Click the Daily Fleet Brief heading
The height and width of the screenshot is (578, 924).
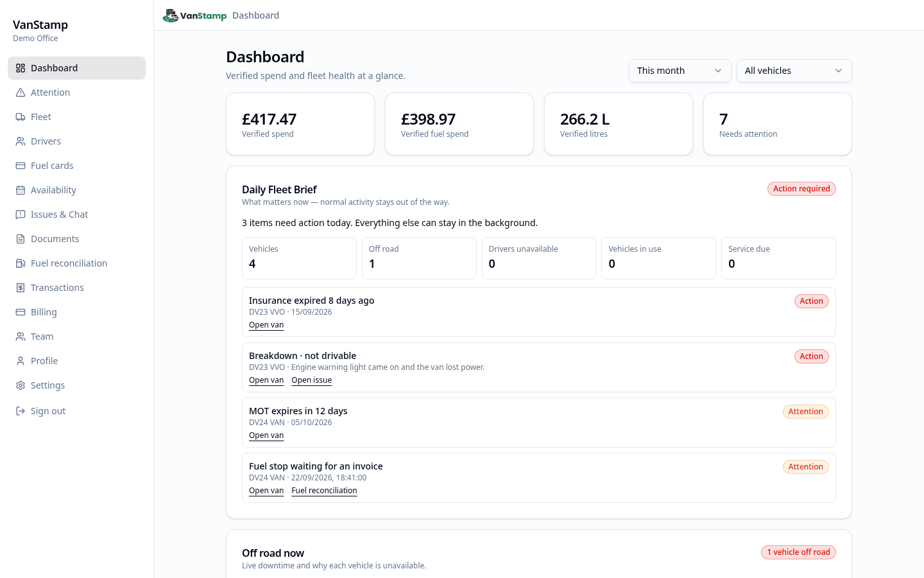coord(279,189)
